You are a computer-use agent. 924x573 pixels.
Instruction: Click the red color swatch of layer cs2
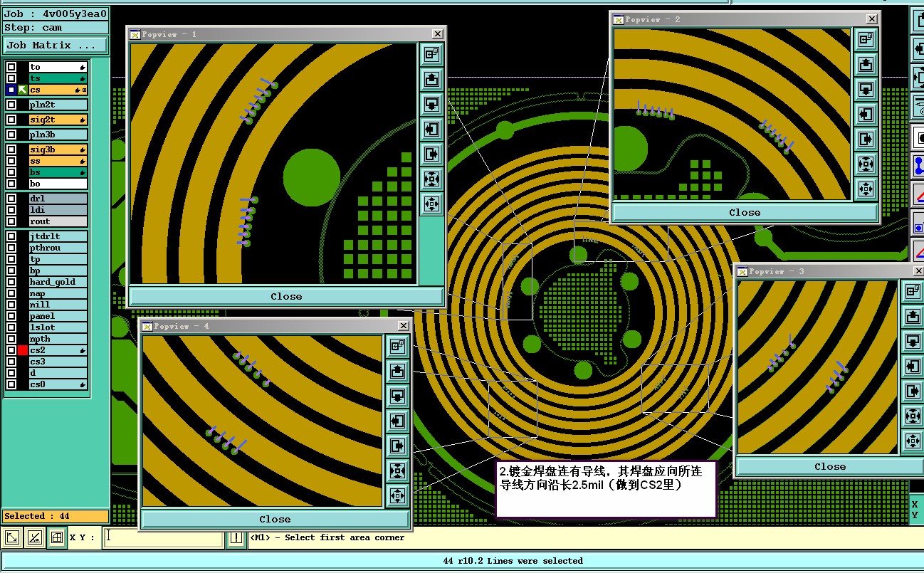[23, 350]
